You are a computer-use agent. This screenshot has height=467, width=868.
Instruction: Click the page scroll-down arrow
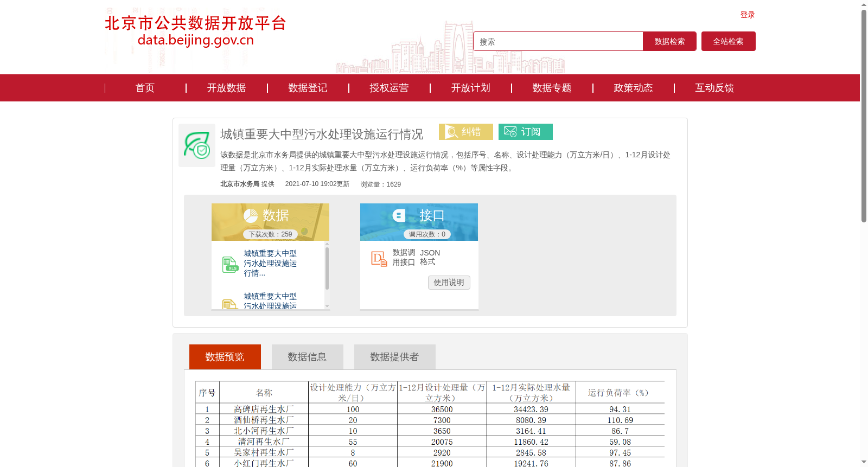tap(864, 463)
